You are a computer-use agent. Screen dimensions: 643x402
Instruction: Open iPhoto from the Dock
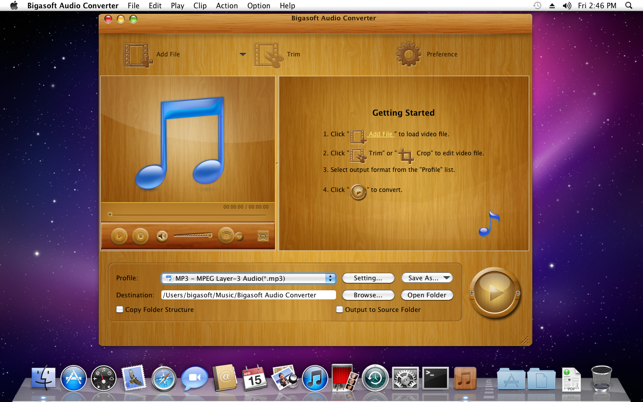pos(285,377)
